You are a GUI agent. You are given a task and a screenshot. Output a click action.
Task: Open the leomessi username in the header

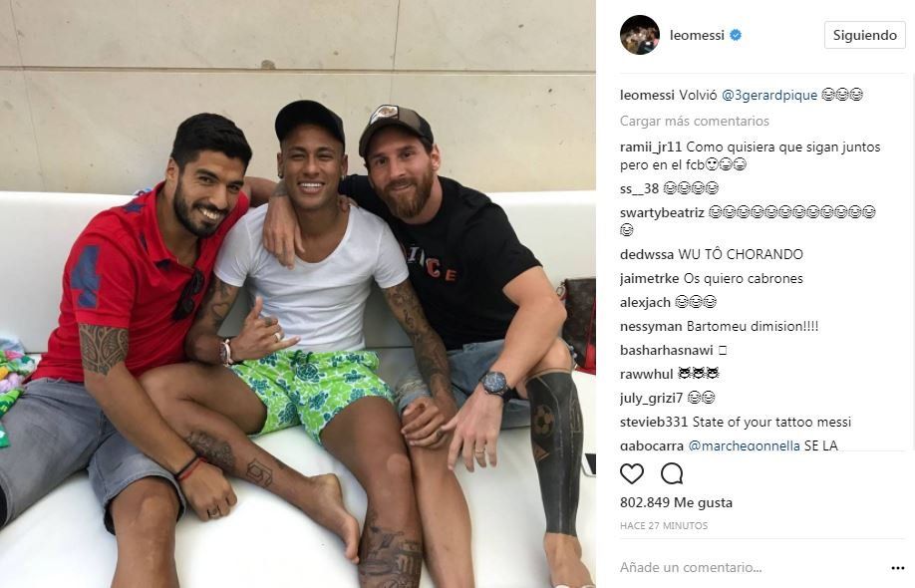pyautogui.click(x=697, y=35)
